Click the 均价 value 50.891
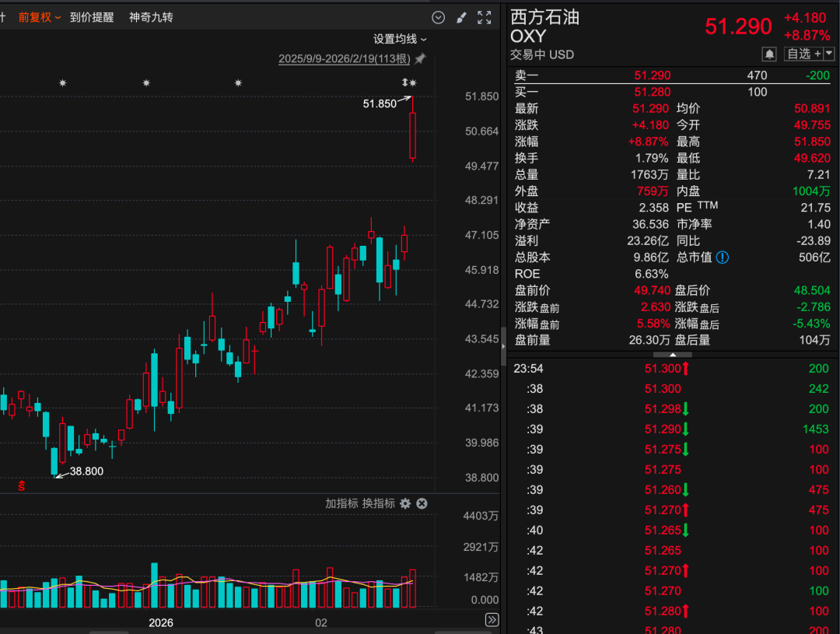840x634 pixels. point(812,109)
